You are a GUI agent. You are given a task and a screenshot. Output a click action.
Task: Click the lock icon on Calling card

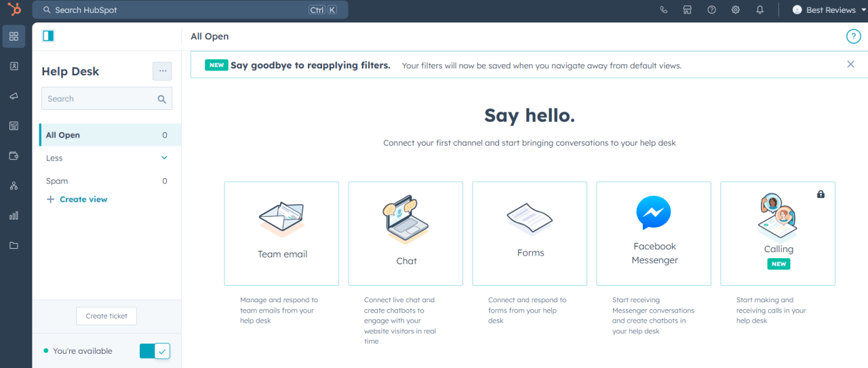(821, 195)
